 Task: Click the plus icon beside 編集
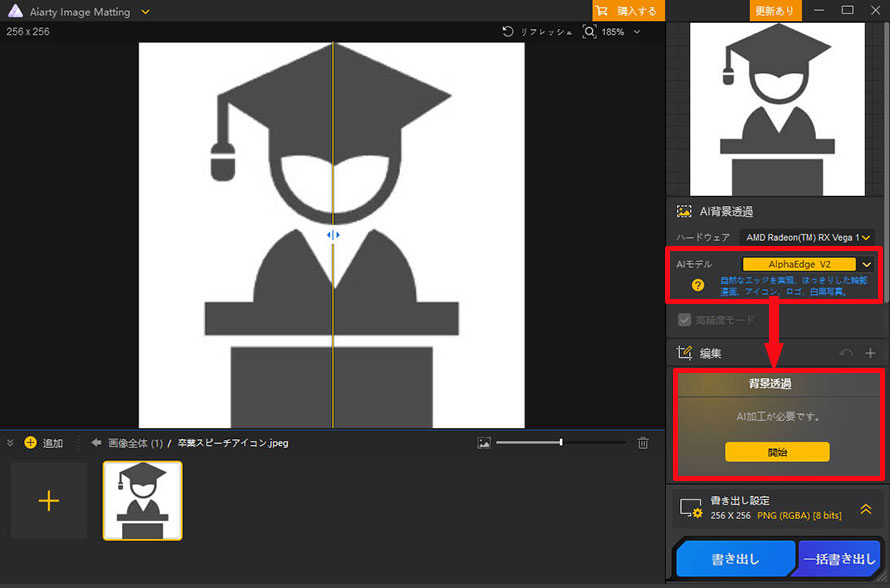point(870,353)
